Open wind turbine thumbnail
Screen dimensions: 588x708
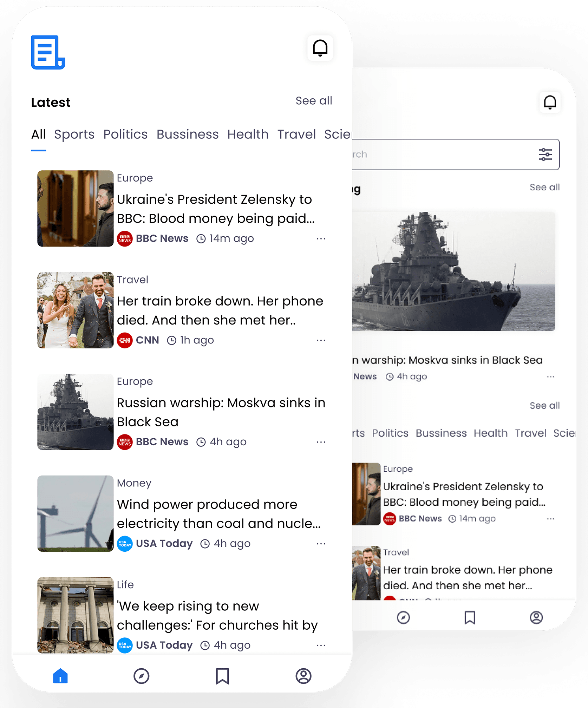click(x=76, y=513)
